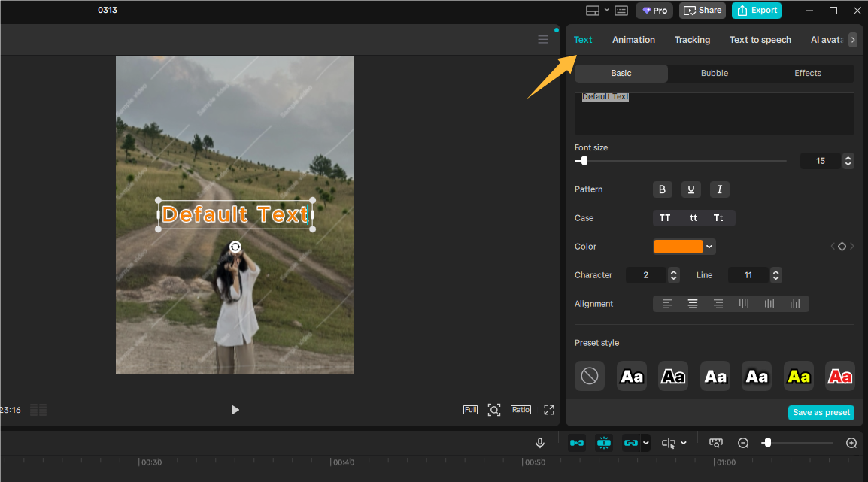
Task: Select the fullscreen preview expand icon
Action: click(548, 410)
